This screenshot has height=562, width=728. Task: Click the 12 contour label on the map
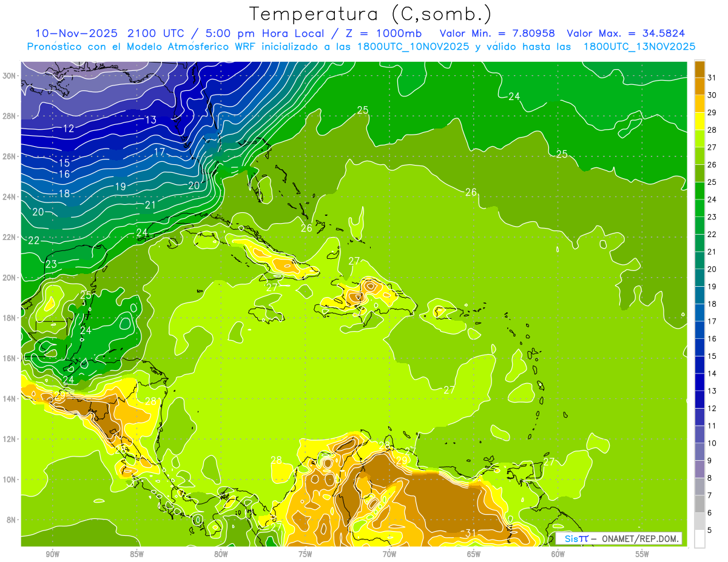coord(69,129)
